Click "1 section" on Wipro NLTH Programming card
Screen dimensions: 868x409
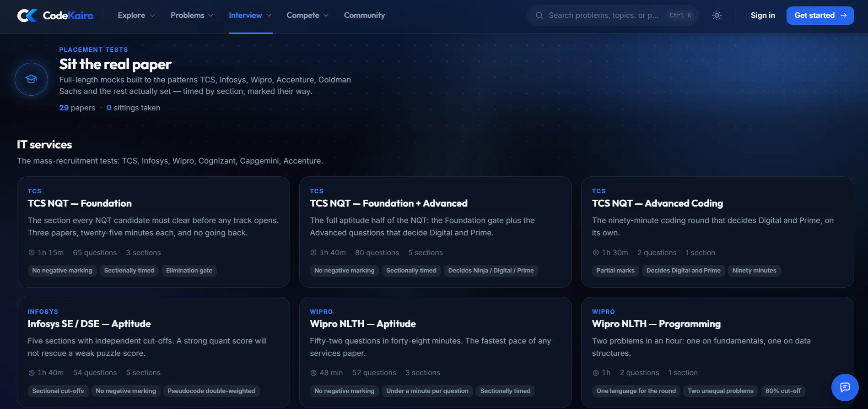(683, 373)
